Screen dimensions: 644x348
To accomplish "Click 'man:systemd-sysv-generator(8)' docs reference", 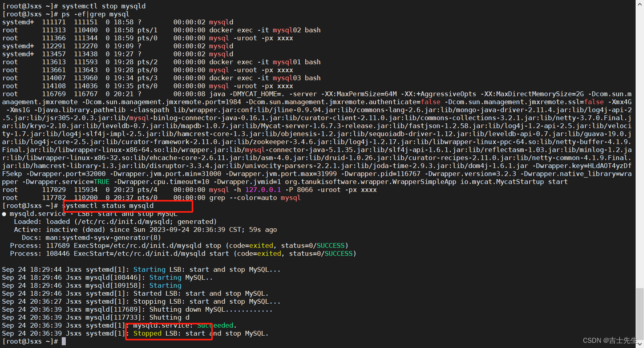I will click(x=104, y=237).
